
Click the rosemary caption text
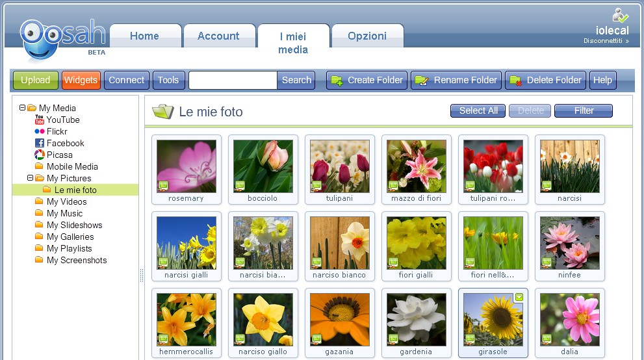pyautogui.click(x=186, y=198)
